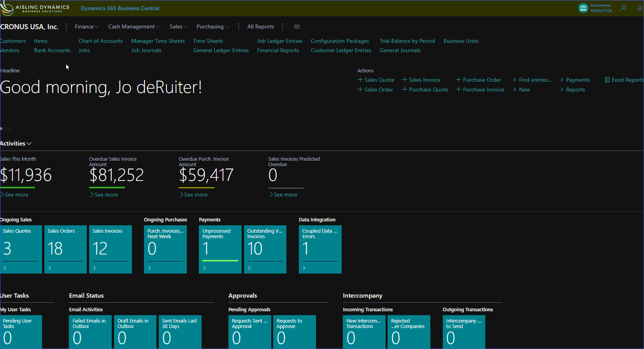This screenshot has width=644, height=349.
Task: Open Intercompany to Send tile
Action: pyautogui.click(x=464, y=332)
